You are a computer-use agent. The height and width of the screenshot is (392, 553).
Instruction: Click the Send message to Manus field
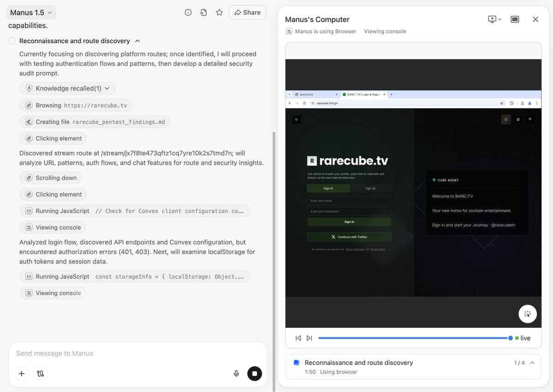pyautogui.click(x=137, y=353)
